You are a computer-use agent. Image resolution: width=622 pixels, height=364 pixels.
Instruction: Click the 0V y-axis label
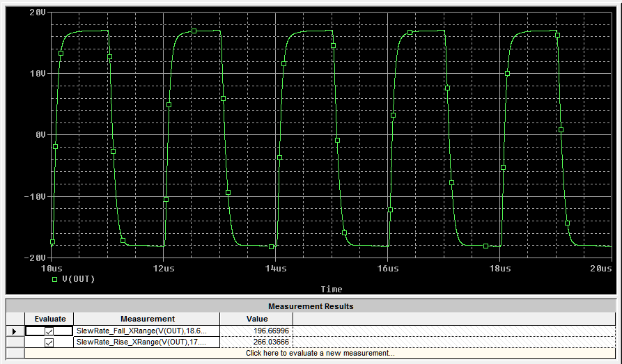point(40,135)
